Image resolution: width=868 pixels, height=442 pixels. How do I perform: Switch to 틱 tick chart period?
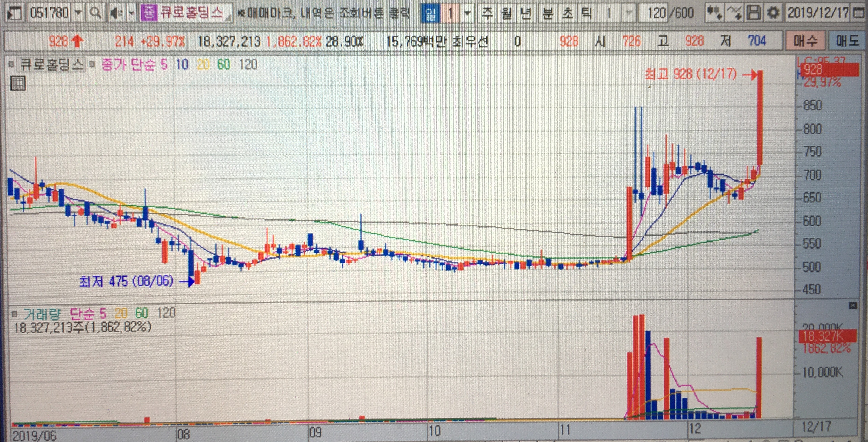click(x=587, y=13)
